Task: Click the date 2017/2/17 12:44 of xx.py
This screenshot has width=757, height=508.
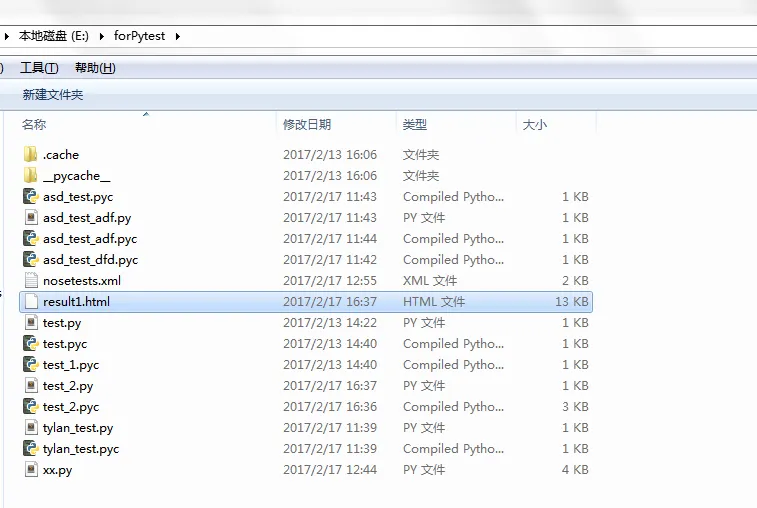Action: (330, 470)
